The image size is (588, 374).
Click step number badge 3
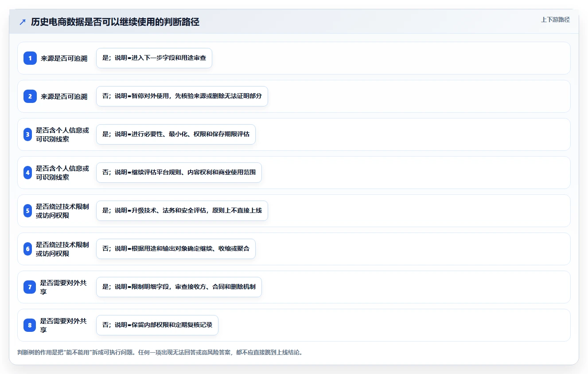(x=27, y=134)
